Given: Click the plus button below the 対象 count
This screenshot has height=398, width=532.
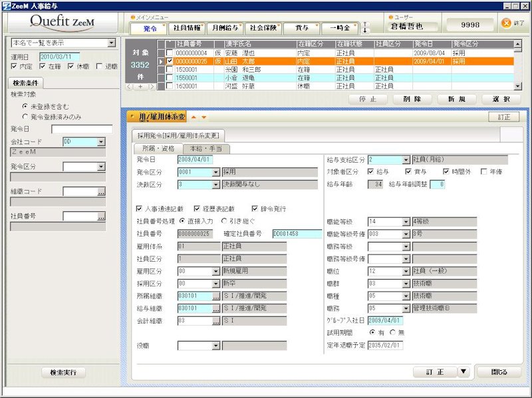Looking at the screenshot, I should click(x=140, y=87).
